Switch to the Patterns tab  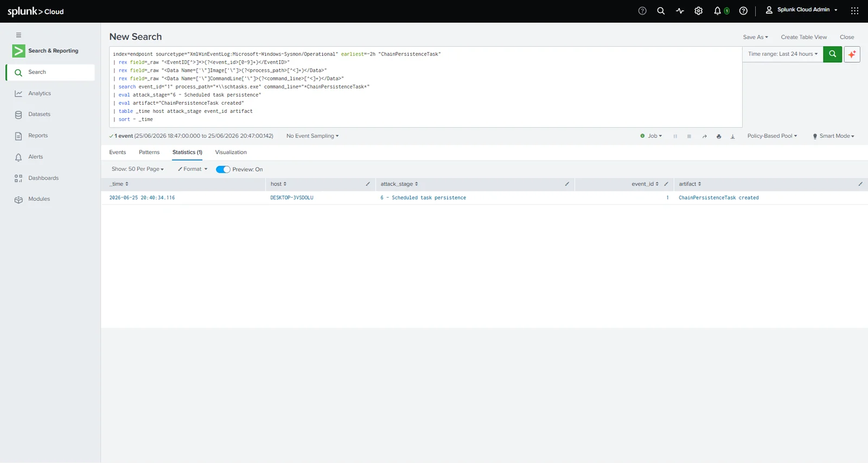[149, 153]
